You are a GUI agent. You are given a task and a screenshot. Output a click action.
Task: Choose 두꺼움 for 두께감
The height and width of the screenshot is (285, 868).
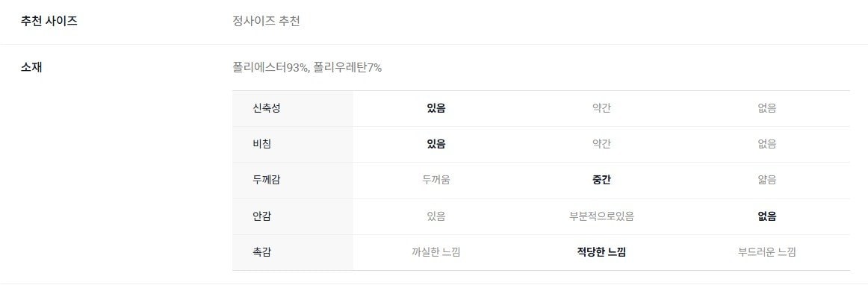pyautogui.click(x=435, y=180)
